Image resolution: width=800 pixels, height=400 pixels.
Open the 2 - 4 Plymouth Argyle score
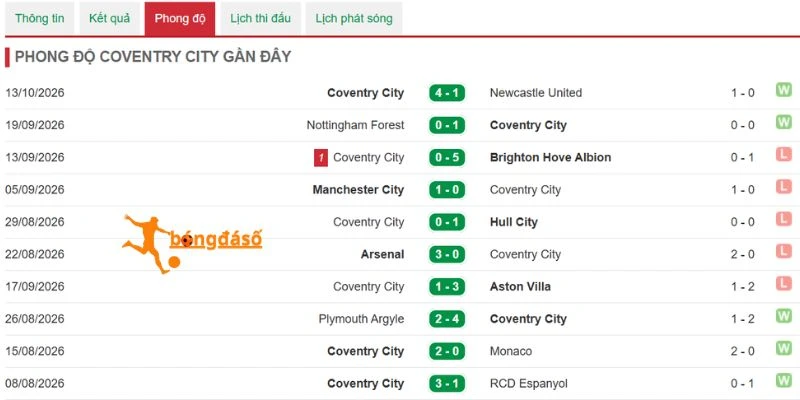click(447, 319)
